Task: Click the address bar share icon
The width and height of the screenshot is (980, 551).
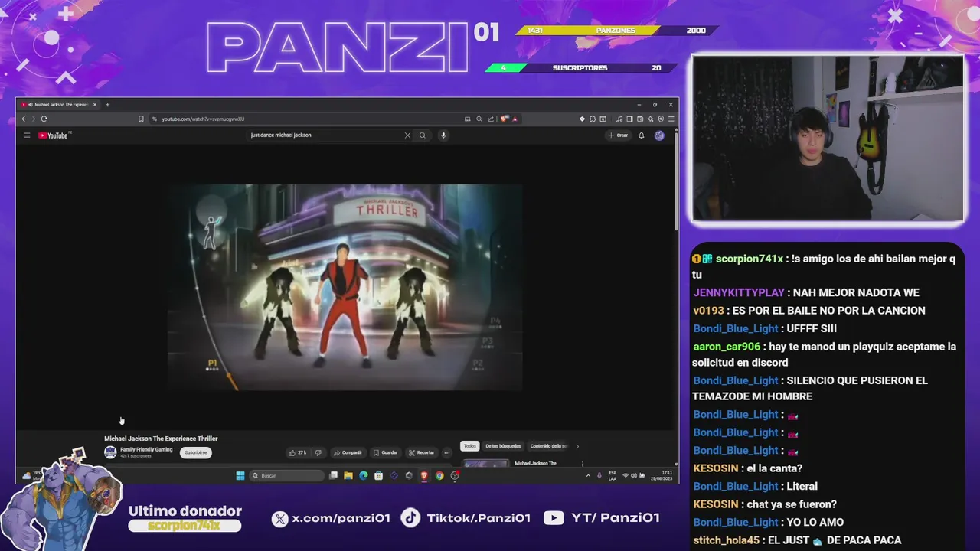Action: click(x=491, y=119)
